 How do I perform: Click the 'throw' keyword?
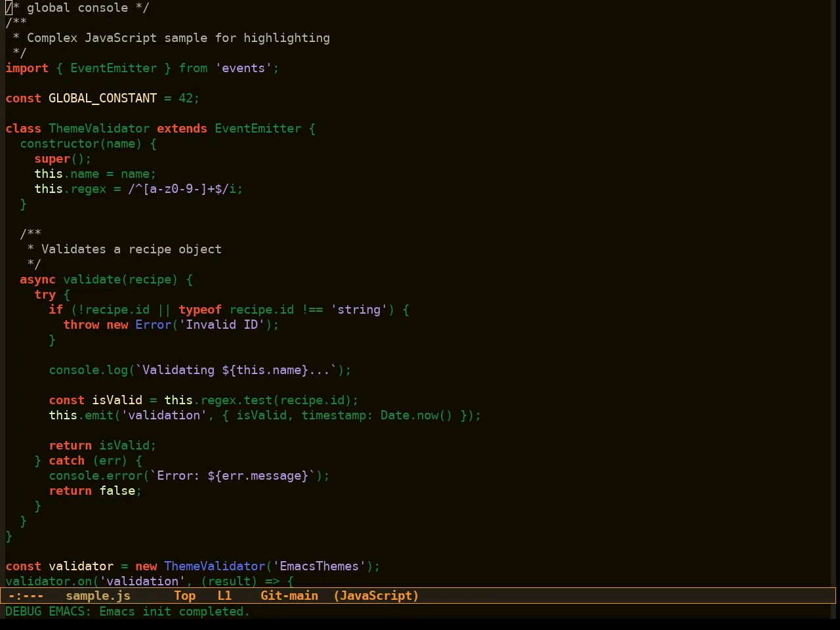click(x=81, y=325)
